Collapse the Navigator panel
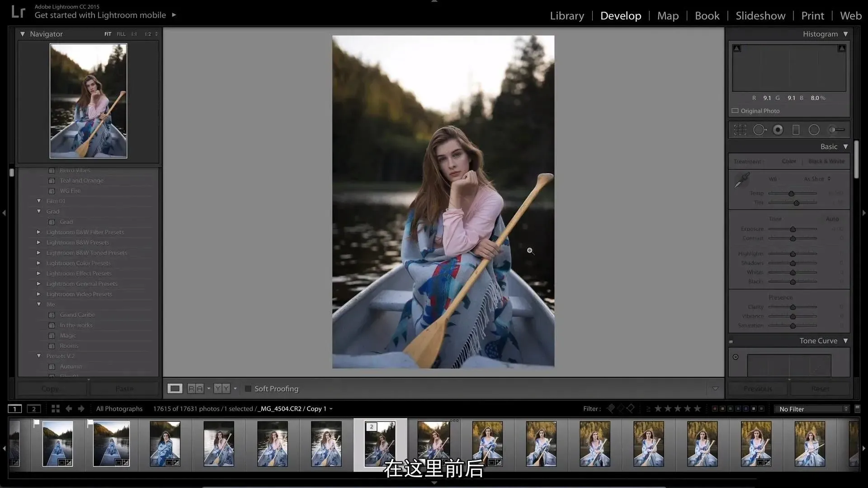This screenshot has height=488, width=868. [x=23, y=34]
